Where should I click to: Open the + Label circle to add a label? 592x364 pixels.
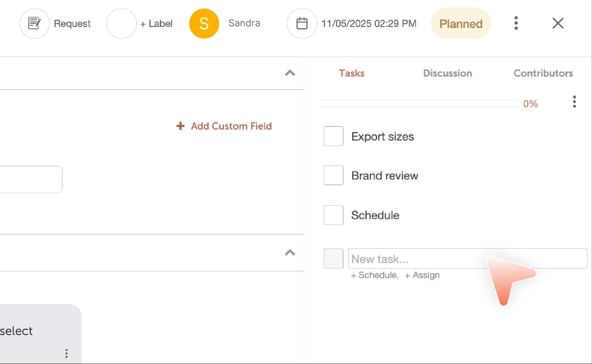121,23
